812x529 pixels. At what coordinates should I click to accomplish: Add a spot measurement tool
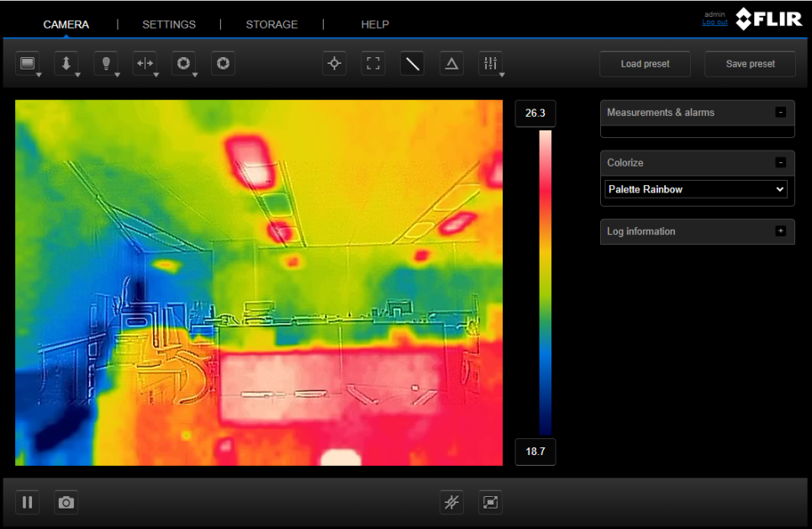point(335,64)
